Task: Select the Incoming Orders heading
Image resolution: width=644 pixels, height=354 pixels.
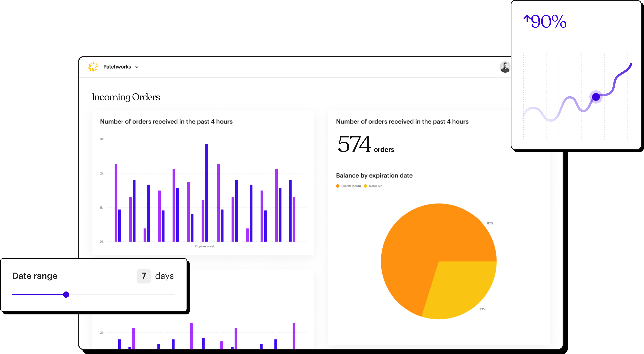Action: click(126, 97)
